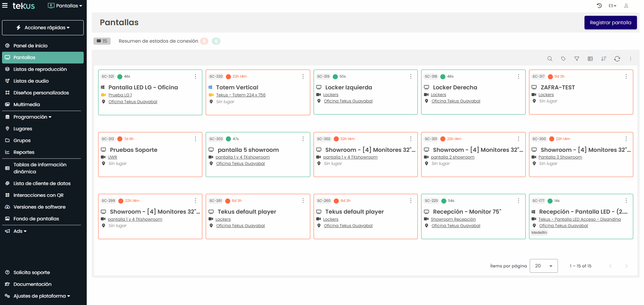Go to Listas de reproducción in sidebar
The image size is (644, 305).
(x=40, y=69)
